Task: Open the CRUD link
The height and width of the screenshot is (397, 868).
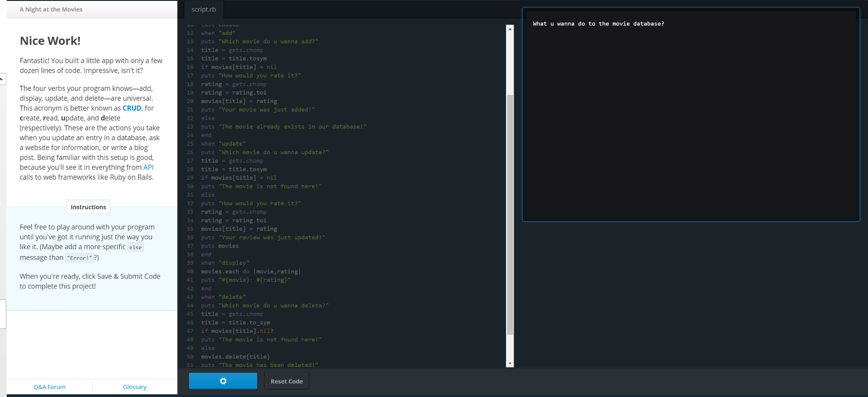Action: click(x=132, y=108)
